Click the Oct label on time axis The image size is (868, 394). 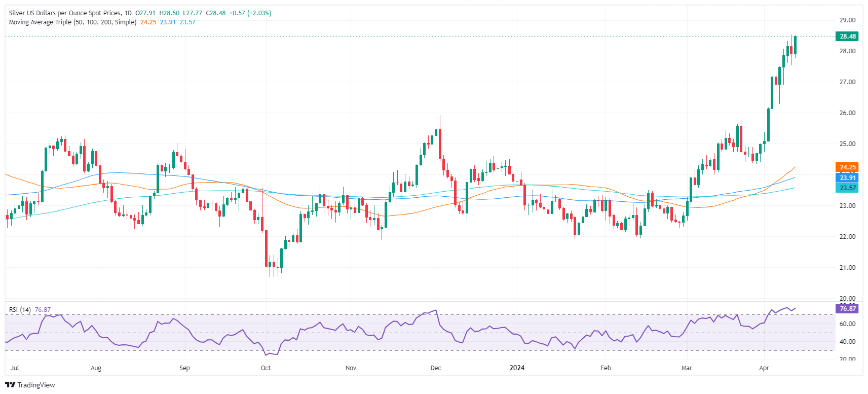coord(266,368)
